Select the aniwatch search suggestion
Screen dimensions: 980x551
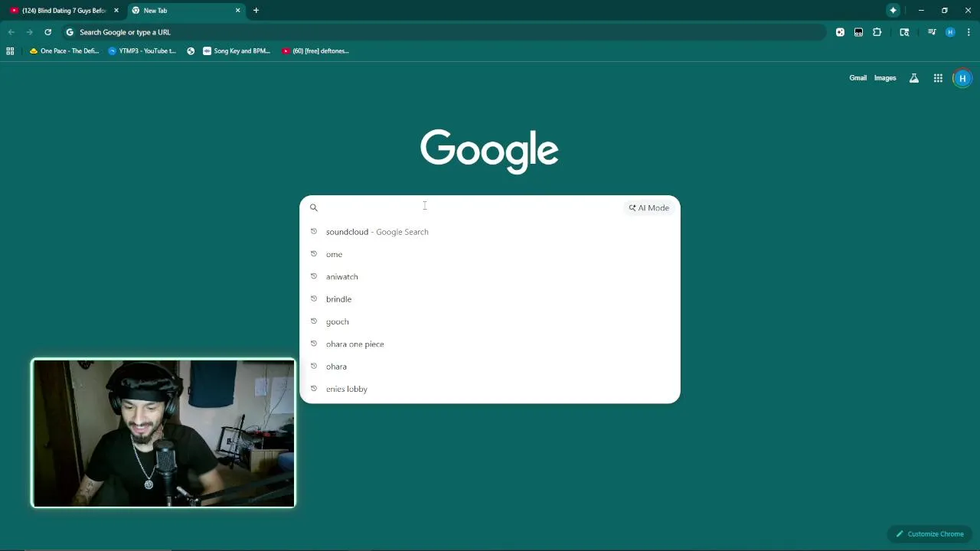click(x=489, y=276)
